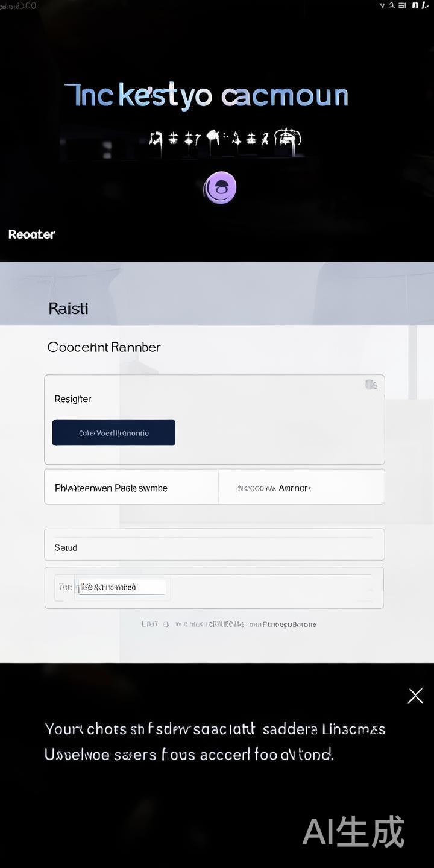Click the white glyph row under the title
The height and width of the screenshot is (868, 434).
225,139
